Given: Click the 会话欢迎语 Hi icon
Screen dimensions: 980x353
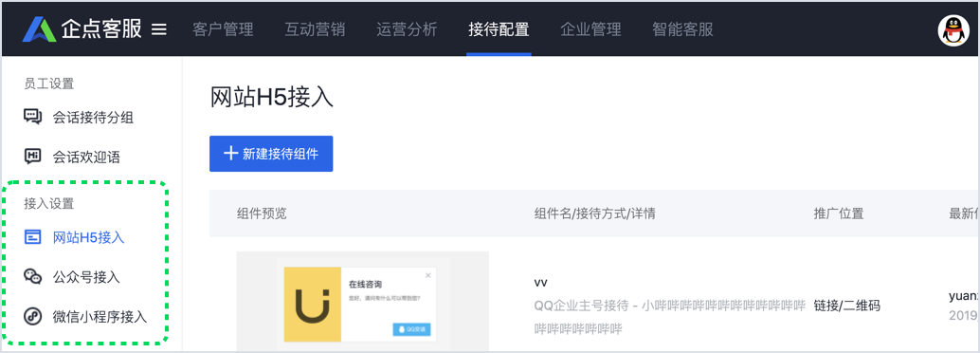Looking at the screenshot, I should pyautogui.click(x=32, y=157).
